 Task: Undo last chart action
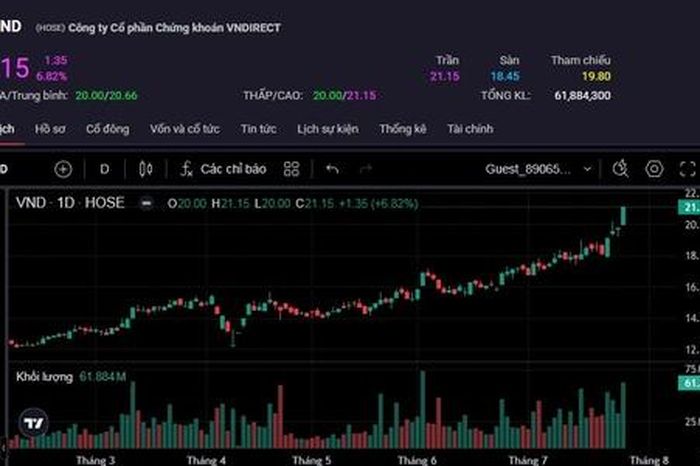click(x=332, y=169)
